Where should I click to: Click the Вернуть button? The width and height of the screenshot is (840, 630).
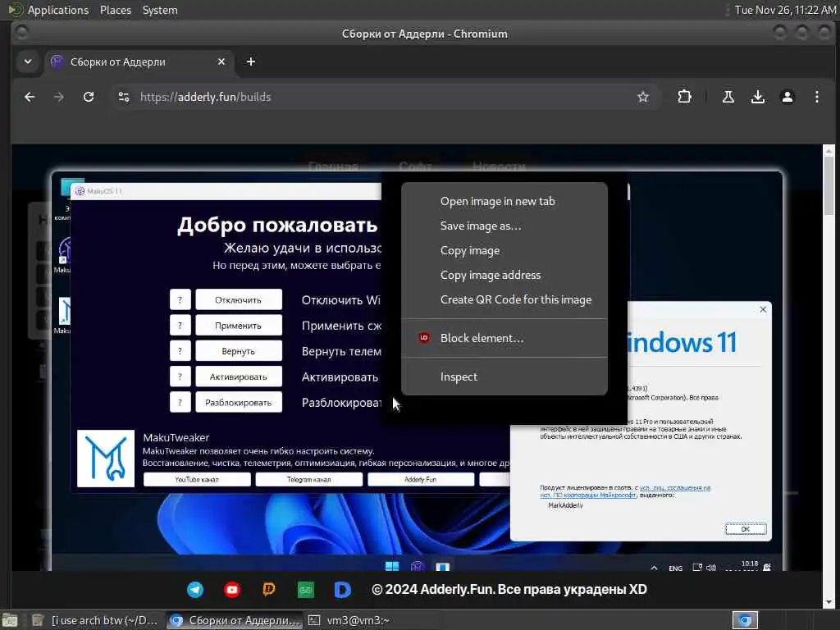coord(239,351)
